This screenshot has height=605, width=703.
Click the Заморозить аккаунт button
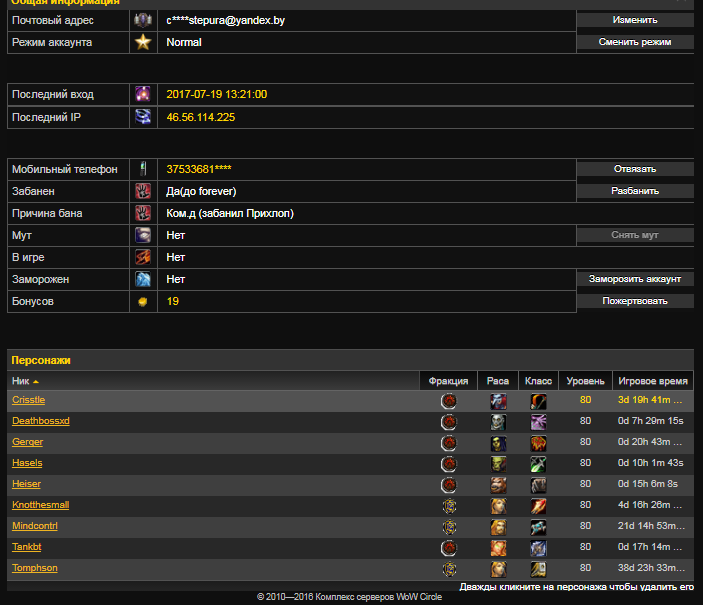pyautogui.click(x=634, y=279)
